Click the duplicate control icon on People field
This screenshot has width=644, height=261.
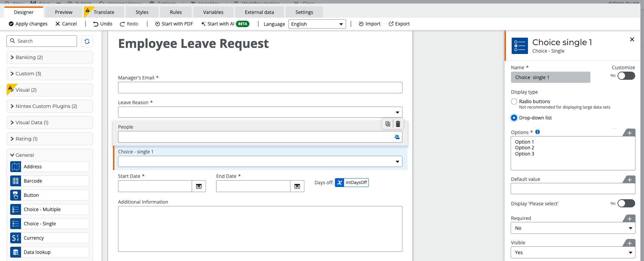(387, 124)
